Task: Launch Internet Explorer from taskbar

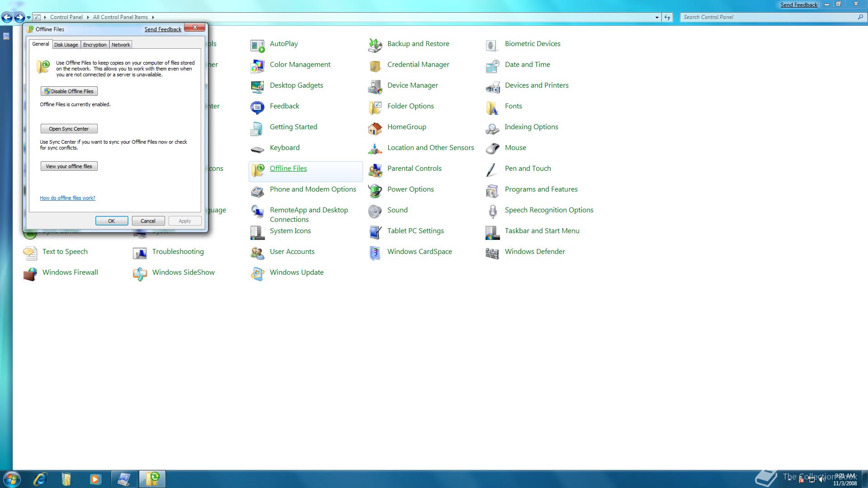Action: [41, 479]
